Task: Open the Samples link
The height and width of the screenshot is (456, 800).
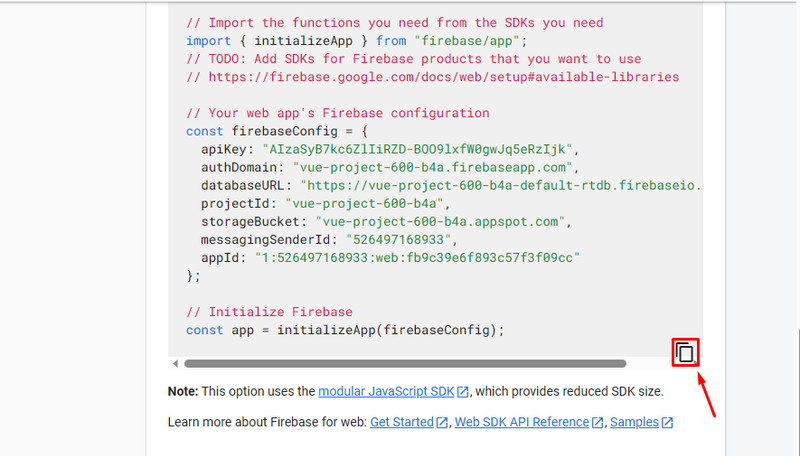Action: (634, 422)
